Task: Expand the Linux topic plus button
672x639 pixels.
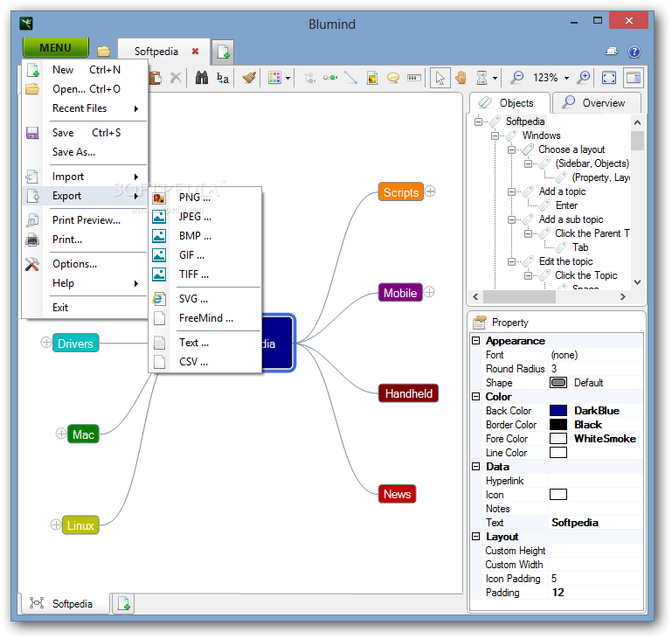Action: click(56, 524)
